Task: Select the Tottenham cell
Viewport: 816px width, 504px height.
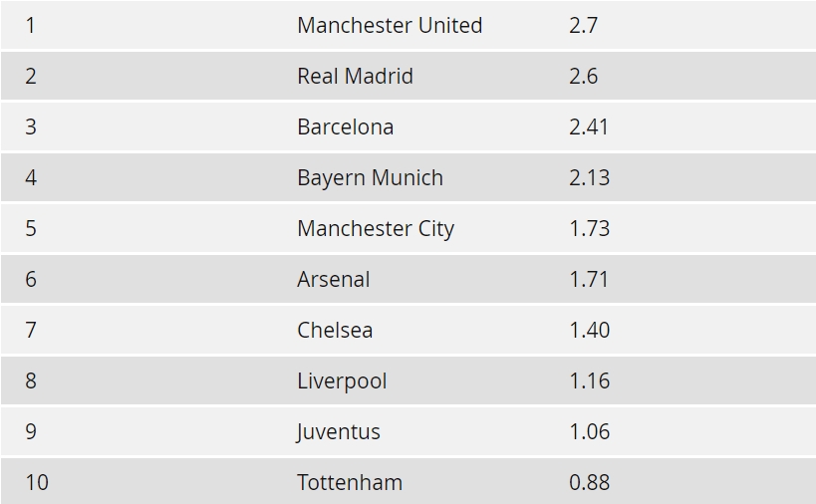Action: pos(350,483)
